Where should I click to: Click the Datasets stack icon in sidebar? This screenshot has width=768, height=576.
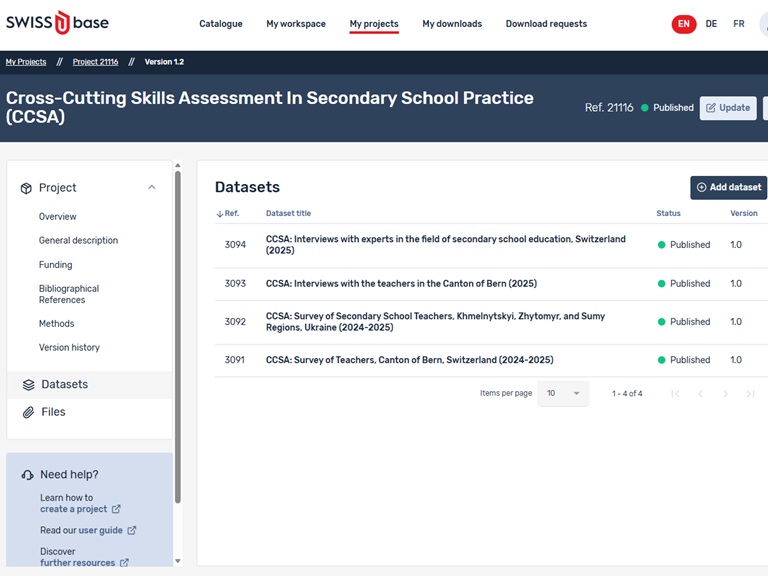(x=28, y=385)
